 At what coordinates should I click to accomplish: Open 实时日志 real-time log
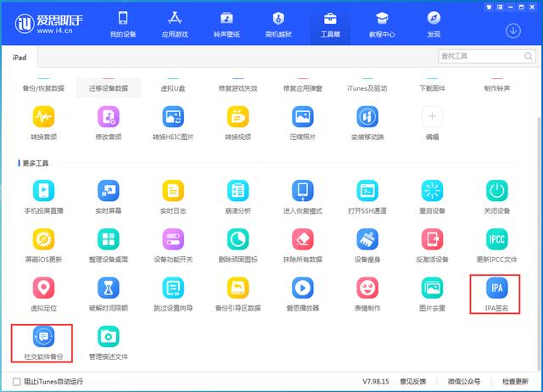coord(173,190)
